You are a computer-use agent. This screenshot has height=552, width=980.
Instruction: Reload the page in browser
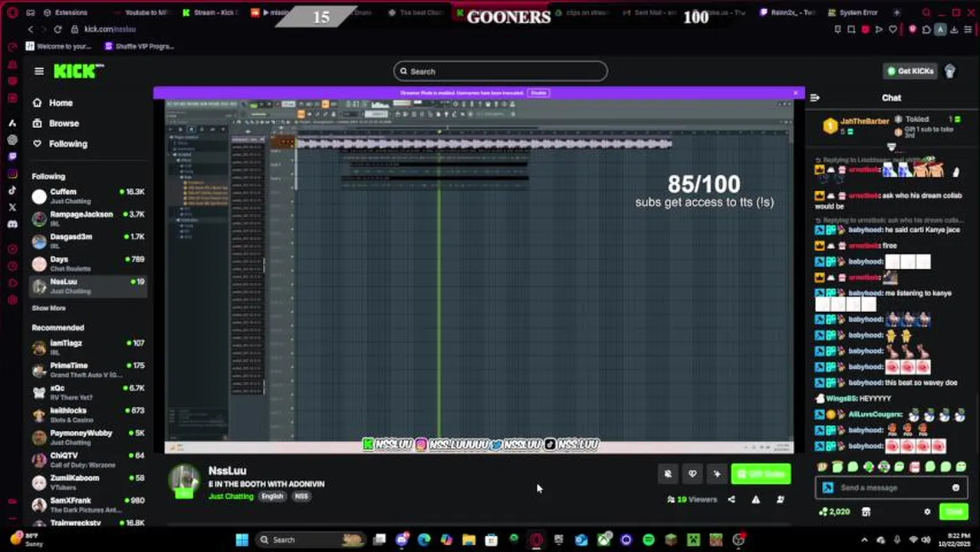58,29
